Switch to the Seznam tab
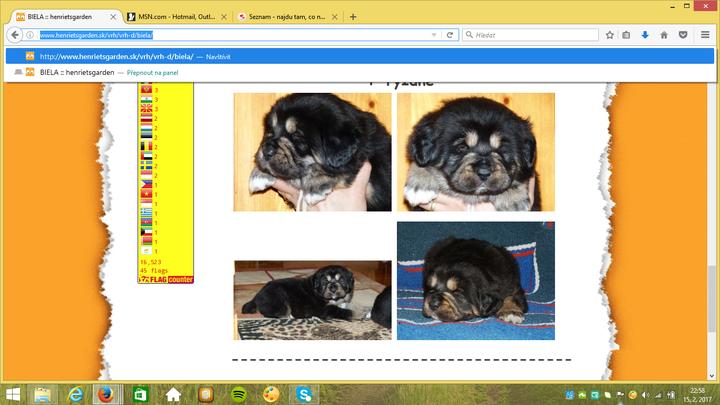Image resolution: width=720 pixels, height=405 pixels. [287, 17]
